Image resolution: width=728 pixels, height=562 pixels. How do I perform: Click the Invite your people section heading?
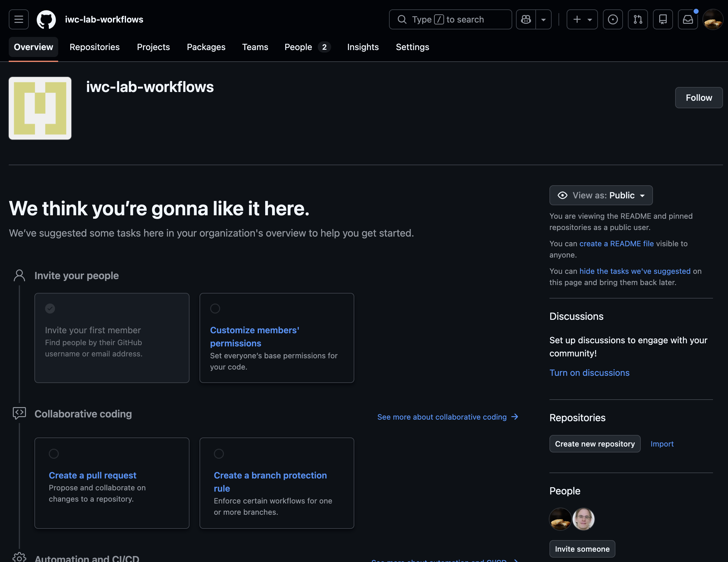pyautogui.click(x=77, y=276)
